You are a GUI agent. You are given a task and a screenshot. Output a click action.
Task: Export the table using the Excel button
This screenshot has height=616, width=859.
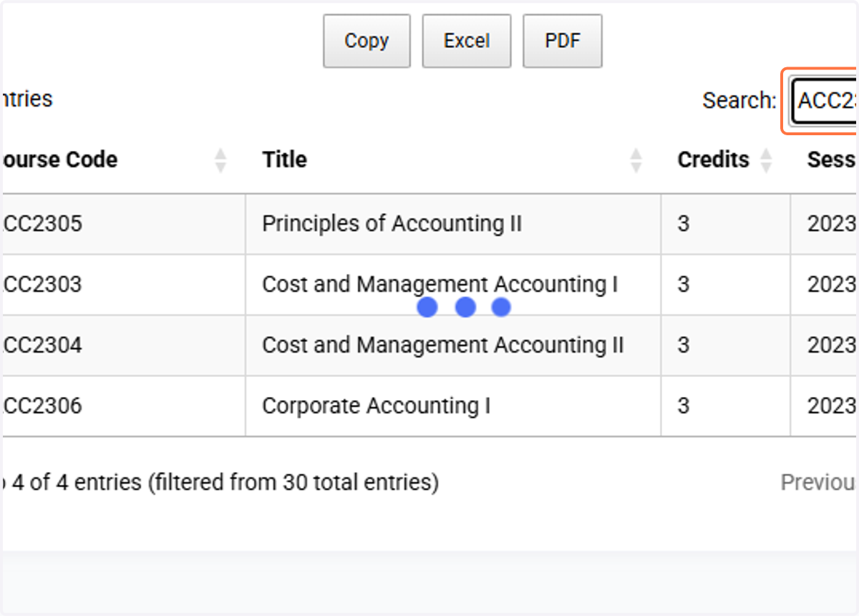(x=467, y=41)
